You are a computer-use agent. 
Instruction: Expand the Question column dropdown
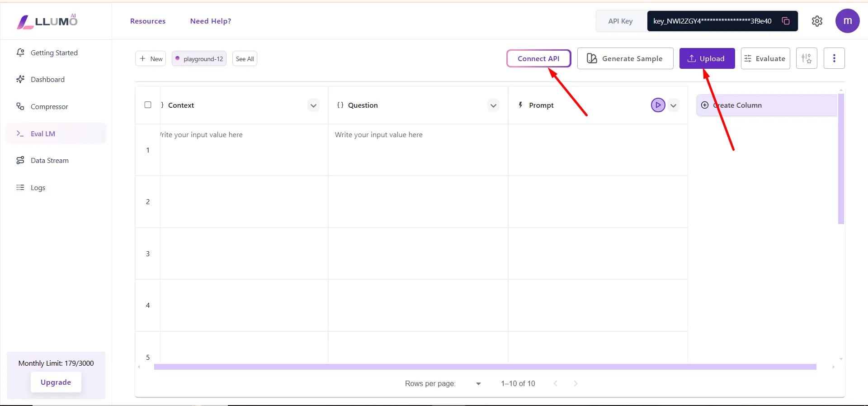pyautogui.click(x=493, y=105)
